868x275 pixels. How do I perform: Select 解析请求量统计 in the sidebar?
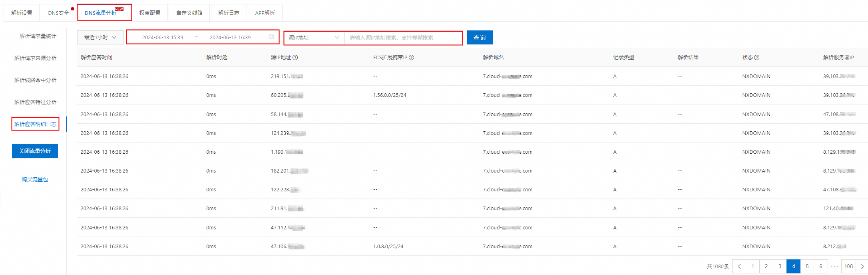pyautogui.click(x=38, y=36)
